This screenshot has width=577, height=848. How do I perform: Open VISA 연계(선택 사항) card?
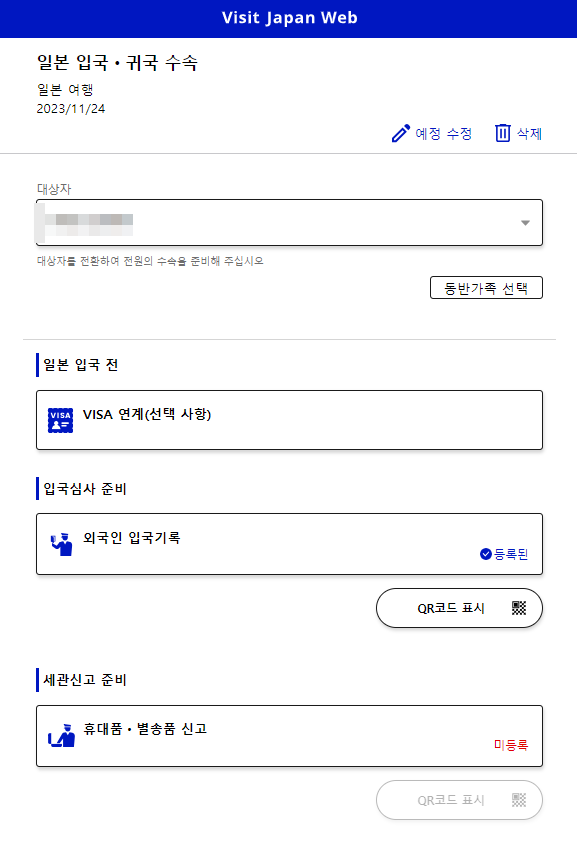pyautogui.click(x=289, y=420)
